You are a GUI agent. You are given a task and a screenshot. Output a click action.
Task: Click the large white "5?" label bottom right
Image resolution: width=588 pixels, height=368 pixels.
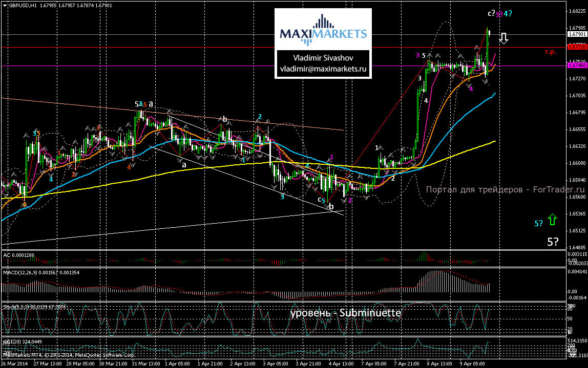coord(553,242)
